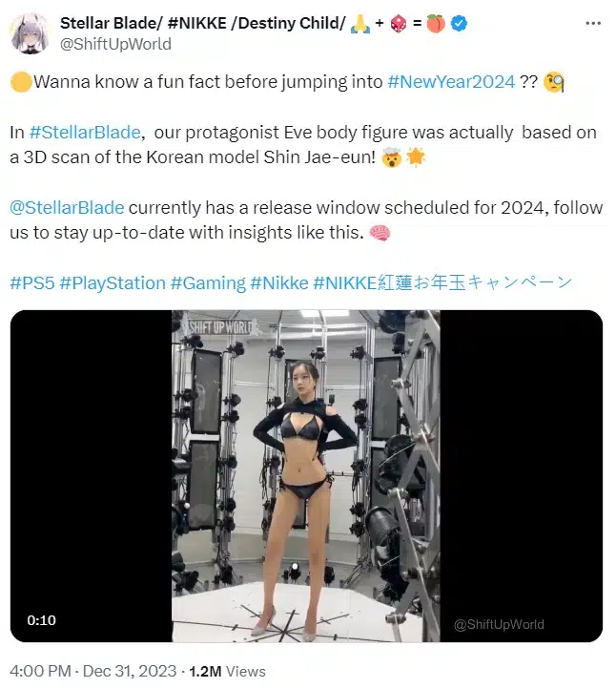Open the #NewYear2024 hashtag
Viewport: 616px width, 688px height.
pos(451,83)
